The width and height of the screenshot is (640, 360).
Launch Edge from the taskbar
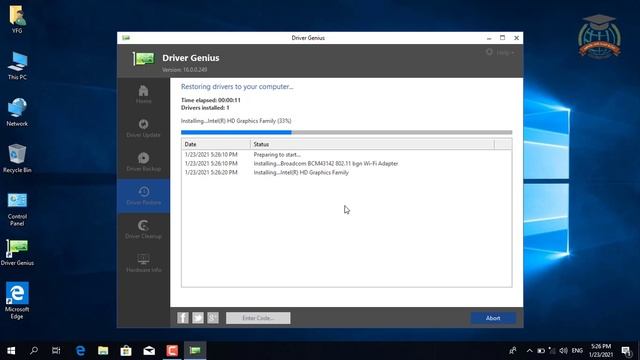pyautogui.click(x=80, y=350)
